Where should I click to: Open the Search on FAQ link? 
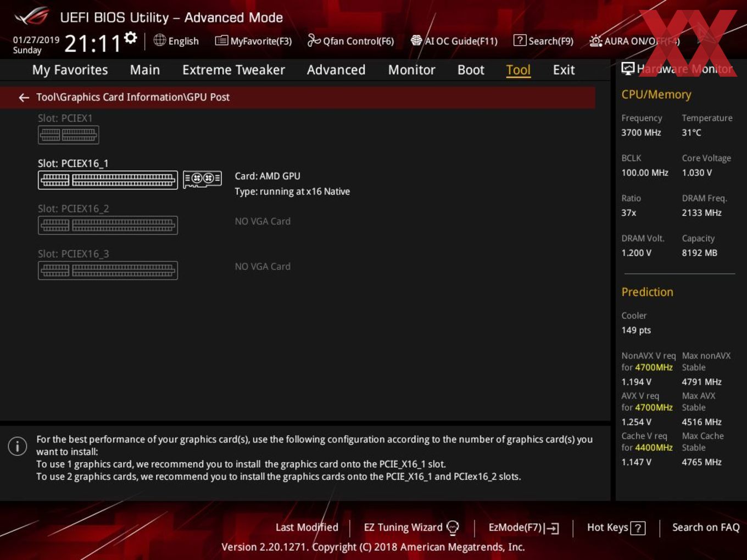pos(706,527)
